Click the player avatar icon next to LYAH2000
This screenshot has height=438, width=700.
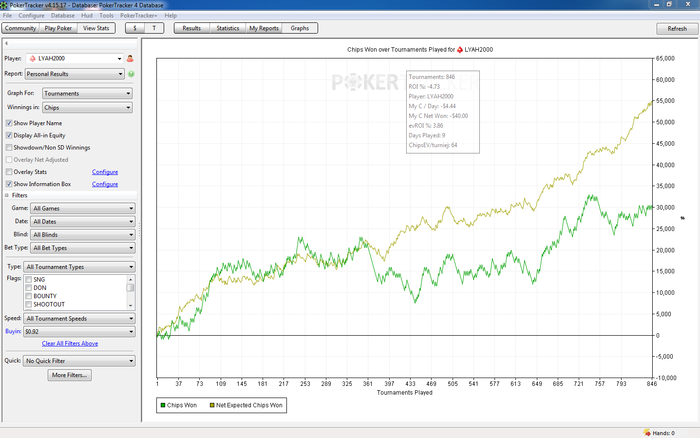coord(130,58)
